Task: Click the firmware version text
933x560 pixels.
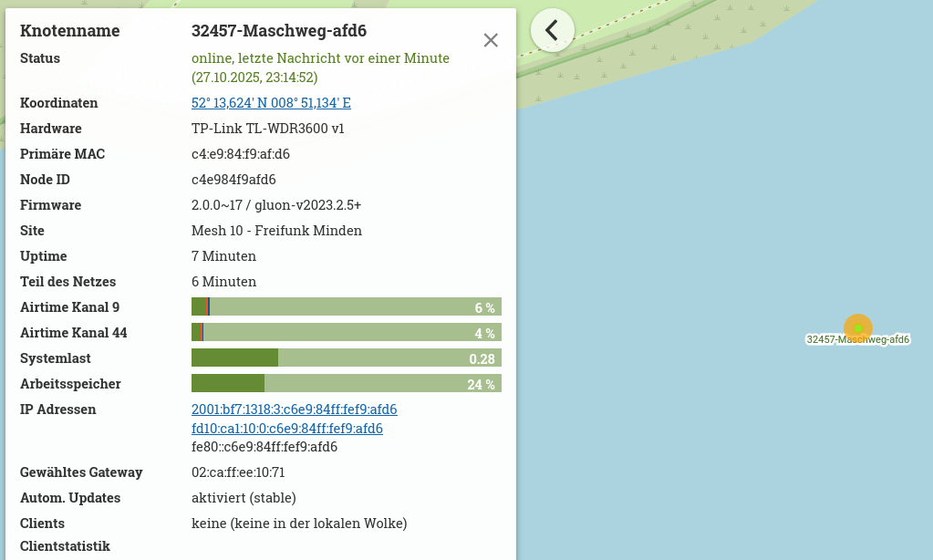Action: tap(276, 205)
